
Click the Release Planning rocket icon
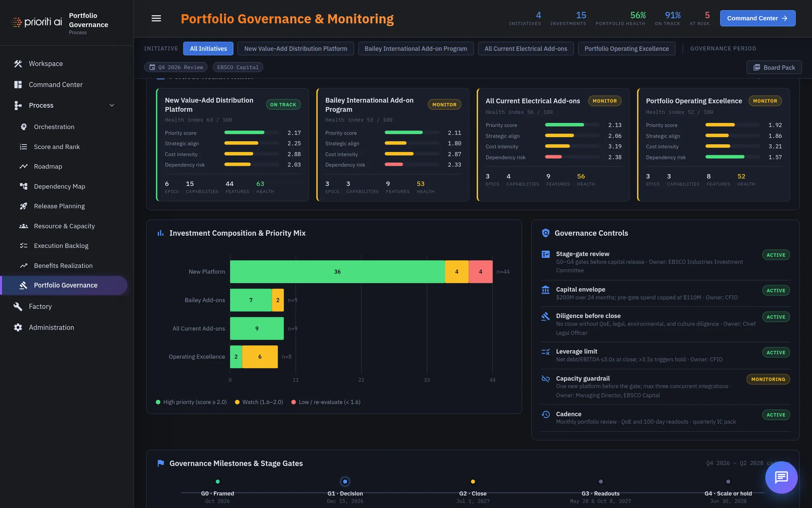click(24, 206)
